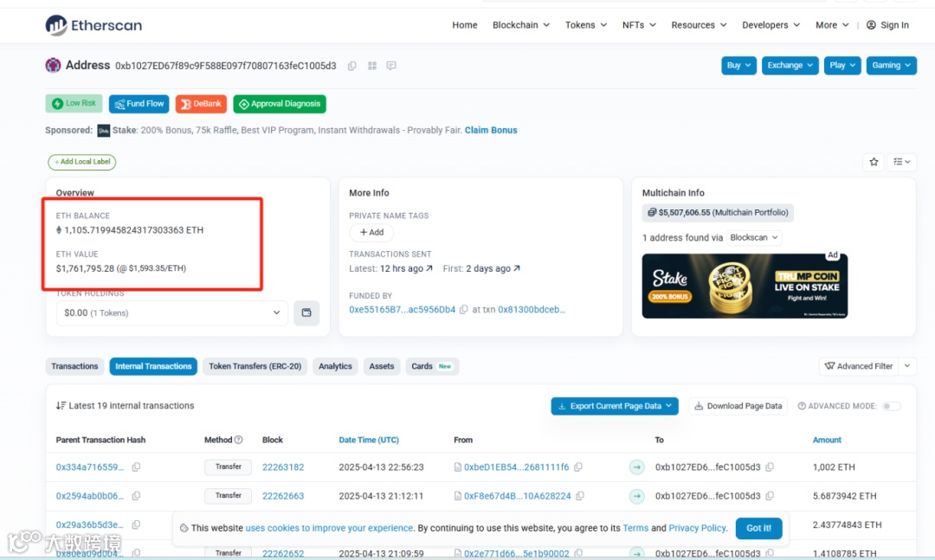The image size is (935, 560).
Task: Open the Assets tab
Action: coord(382,366)
